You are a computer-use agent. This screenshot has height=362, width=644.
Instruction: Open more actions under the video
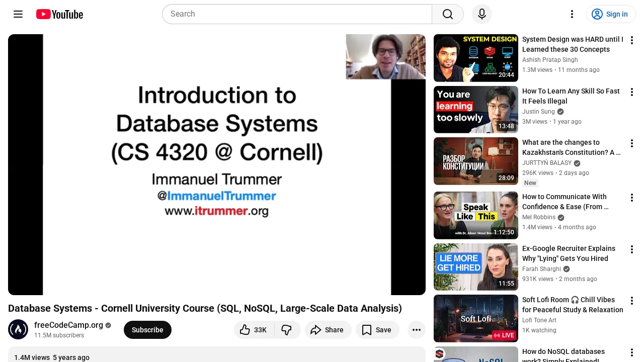417,330
